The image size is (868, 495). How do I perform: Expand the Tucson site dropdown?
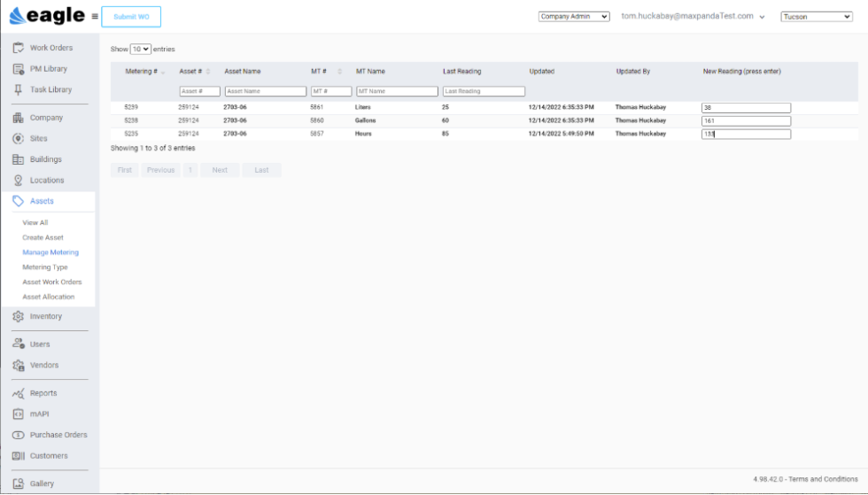816,16
